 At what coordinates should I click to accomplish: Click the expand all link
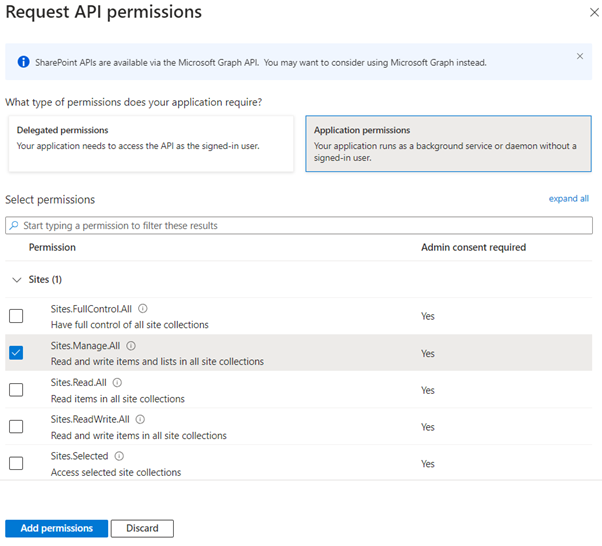tap(568, 199)
